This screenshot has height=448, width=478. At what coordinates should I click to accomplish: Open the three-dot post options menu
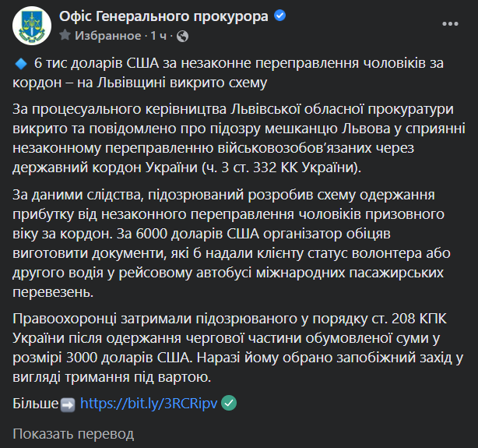pos(450,26)
